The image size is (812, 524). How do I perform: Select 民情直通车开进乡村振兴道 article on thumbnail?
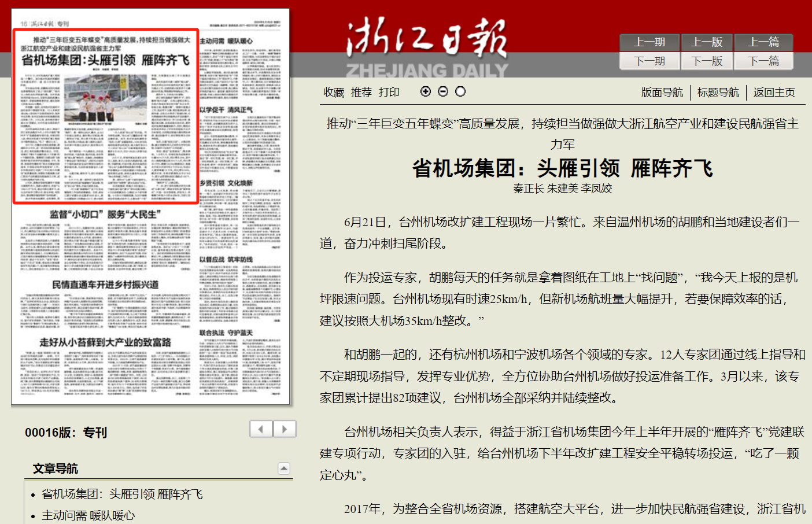click(x=105, y=285)
